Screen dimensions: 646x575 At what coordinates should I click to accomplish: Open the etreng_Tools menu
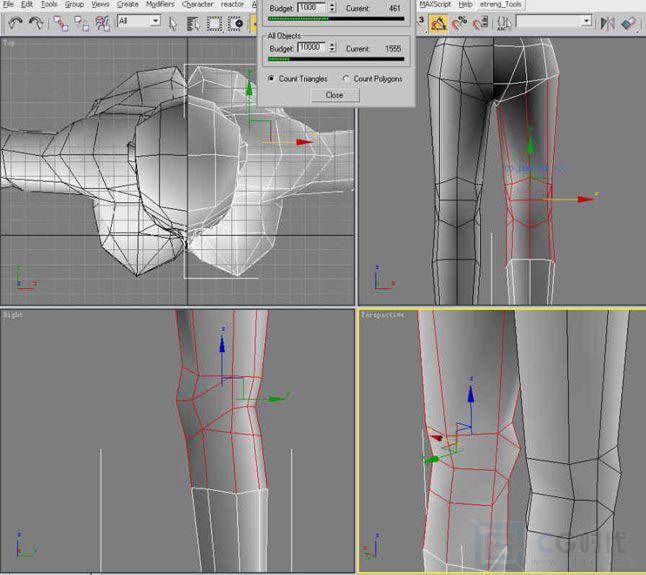[501, 5]
